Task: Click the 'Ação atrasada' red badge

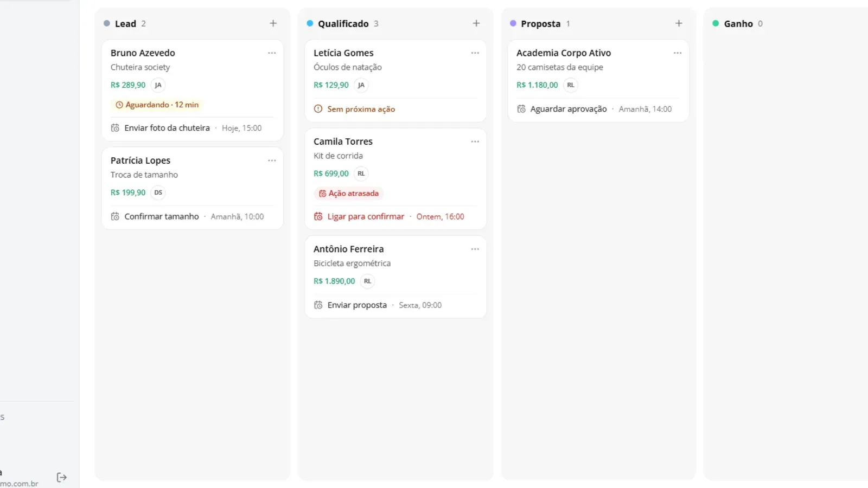Action: click(x=348, y=194)
